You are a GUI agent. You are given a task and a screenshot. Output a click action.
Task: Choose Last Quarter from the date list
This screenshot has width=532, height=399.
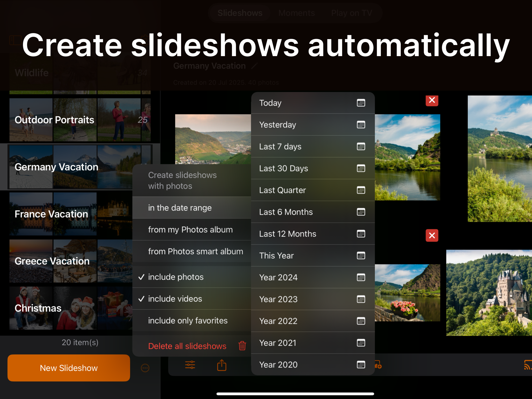pyautogui.click(x=283, y=190)
